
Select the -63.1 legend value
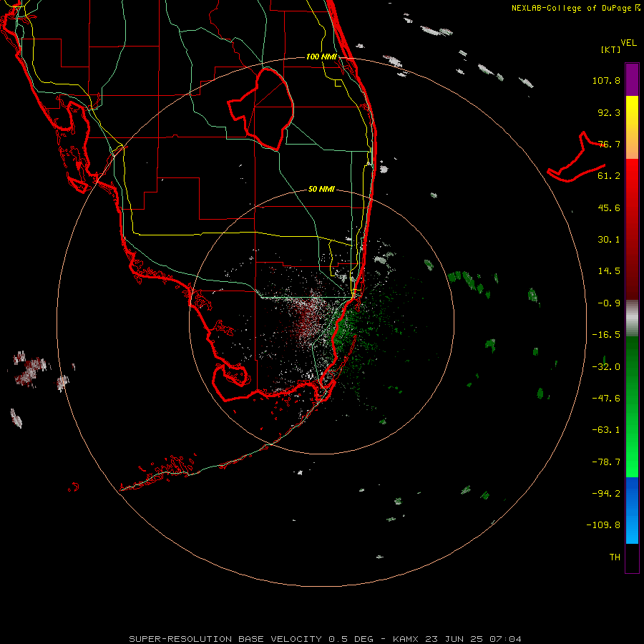[x=606, y=430]
